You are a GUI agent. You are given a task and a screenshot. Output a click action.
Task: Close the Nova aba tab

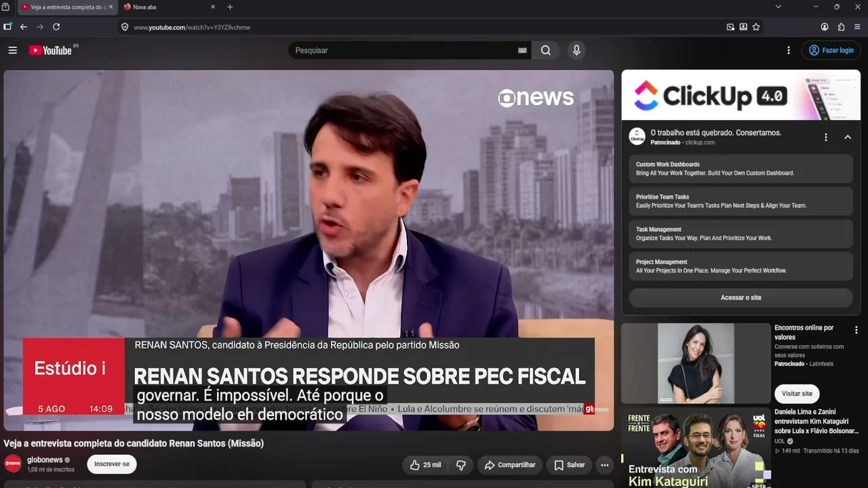pos(213,7)
